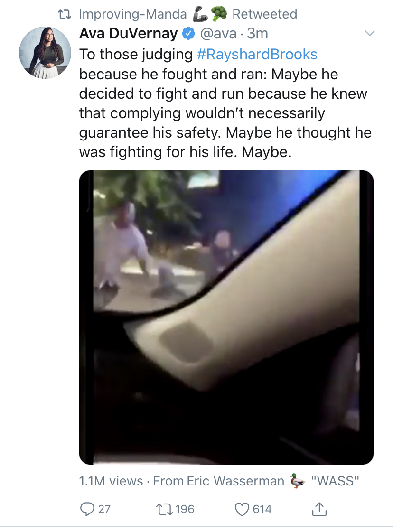The image size is (393, 532).
Task: Open the share upload icon
Action: pos(319,509)
